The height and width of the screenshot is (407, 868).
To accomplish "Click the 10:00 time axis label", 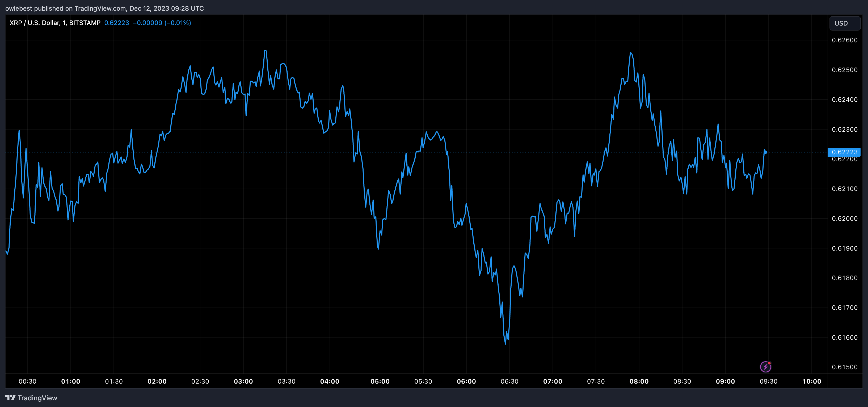I will [812, 381].
